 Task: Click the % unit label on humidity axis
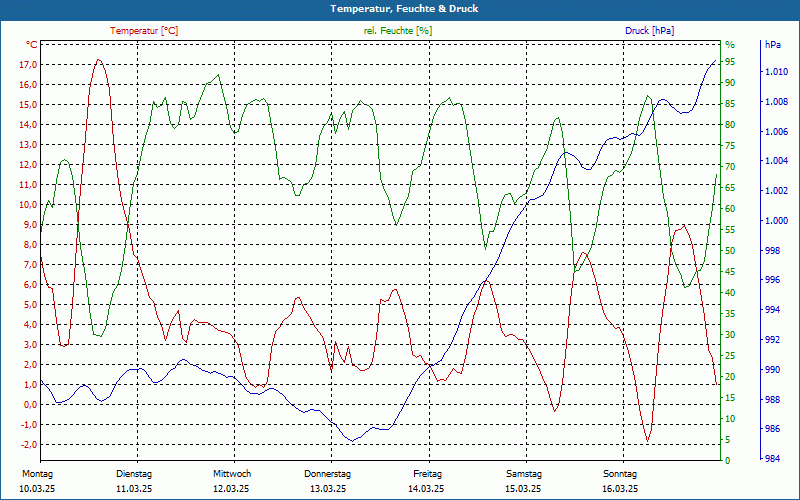(x=730, y=45)
